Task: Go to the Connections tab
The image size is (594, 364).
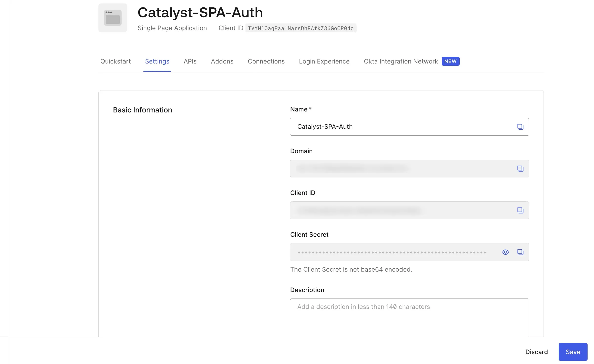Action: (266, 61)
